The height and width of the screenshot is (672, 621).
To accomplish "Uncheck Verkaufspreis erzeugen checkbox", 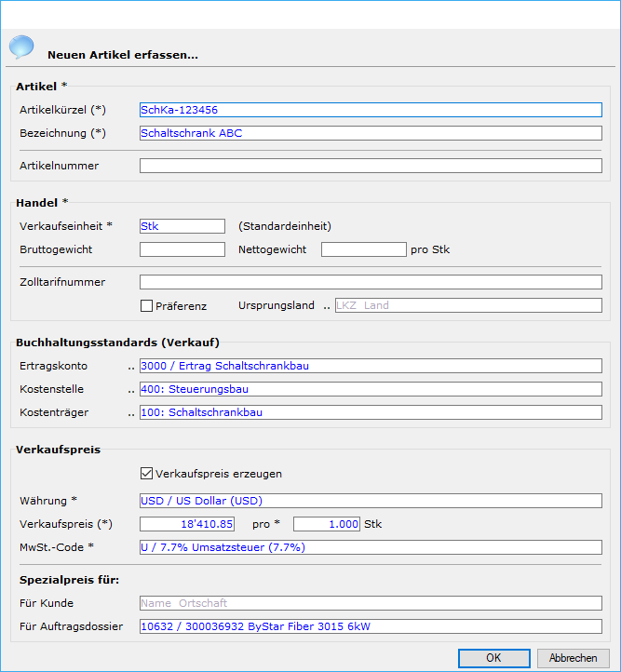I will [146, 474].
